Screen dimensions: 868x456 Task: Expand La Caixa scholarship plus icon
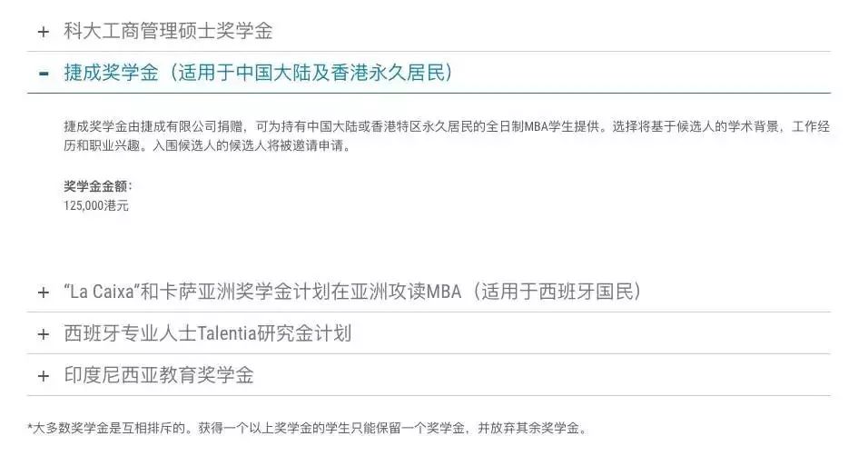coord(44,292)
